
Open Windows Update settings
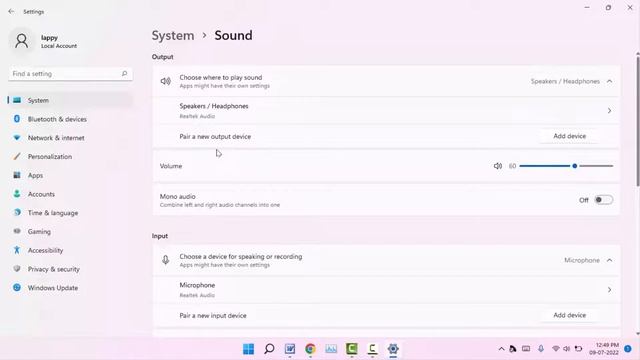(70, 288)
